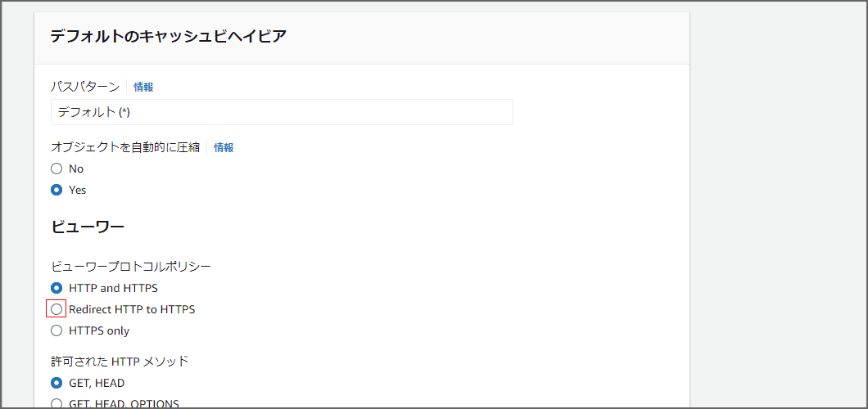
Task: Click the 'GET, HEAD' label text
Action: 97,383
